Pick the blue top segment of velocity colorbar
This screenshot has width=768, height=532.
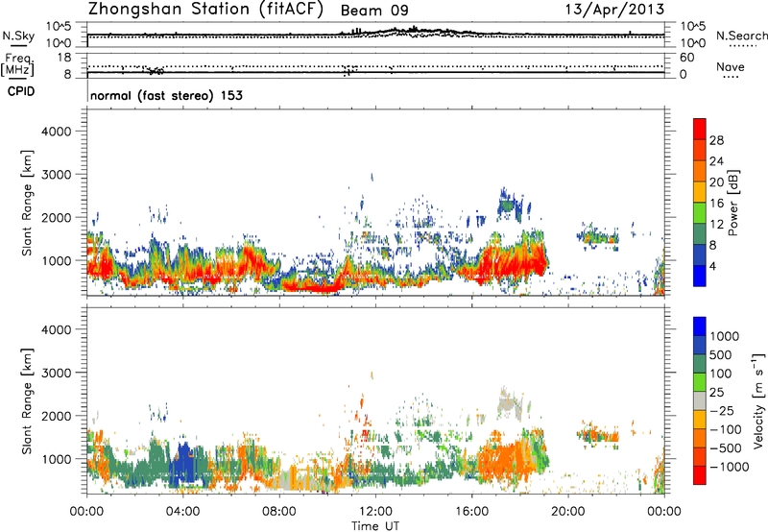700,326
